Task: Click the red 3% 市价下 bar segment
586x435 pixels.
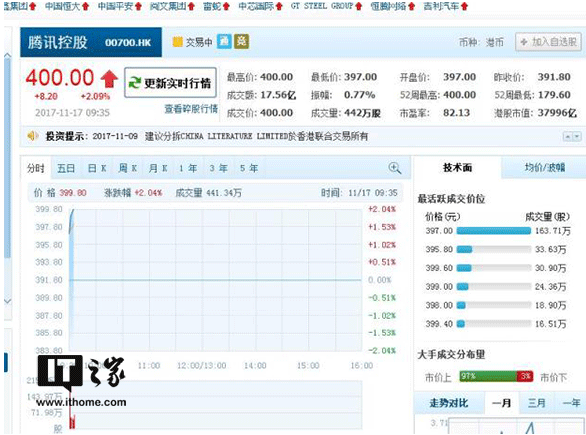Action: click(525, 376)
